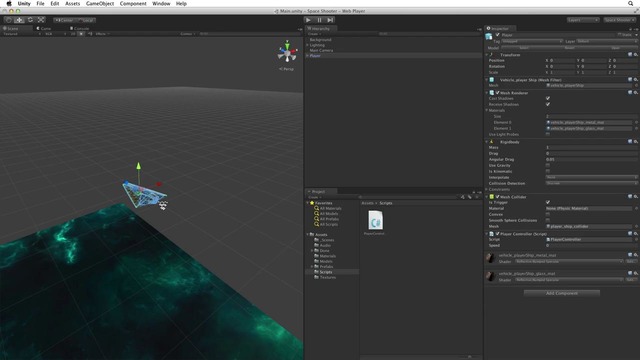Click the Pause button in toolbar
Viewport: 640px width, 360px height.
coord(320,20)
